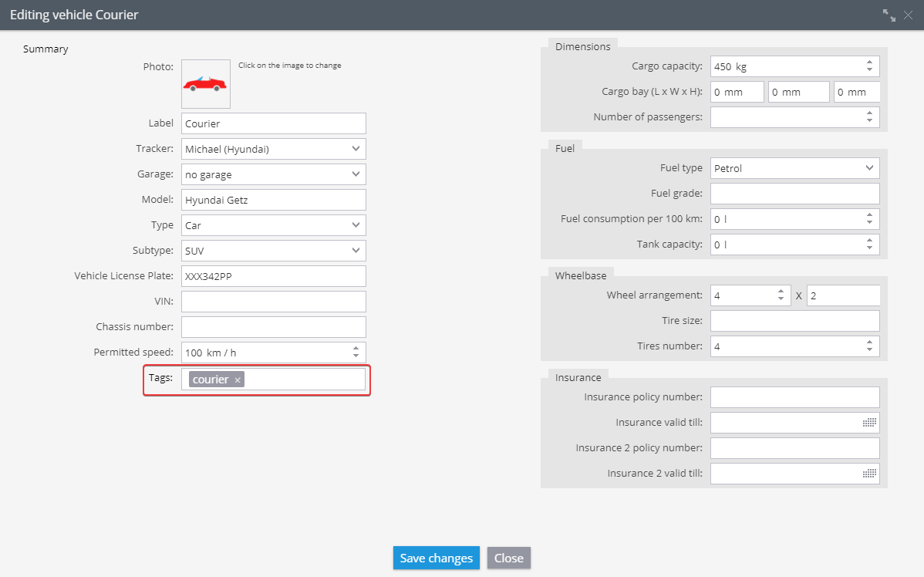The height and width of the screenshot is (577, 924).
Task: Edit the Cargo bay width field
Action: 799,92
